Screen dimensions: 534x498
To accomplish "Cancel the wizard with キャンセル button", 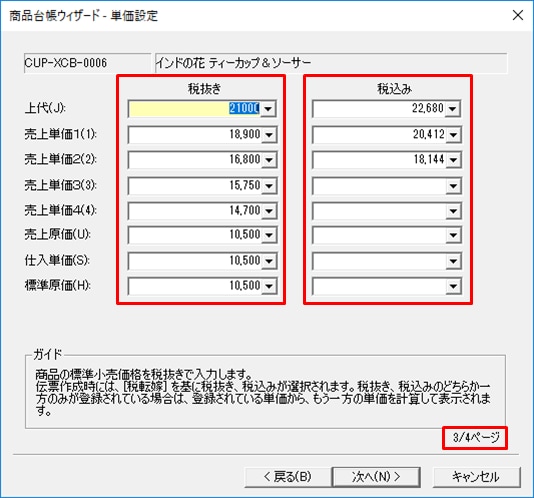I will (476, 477).
